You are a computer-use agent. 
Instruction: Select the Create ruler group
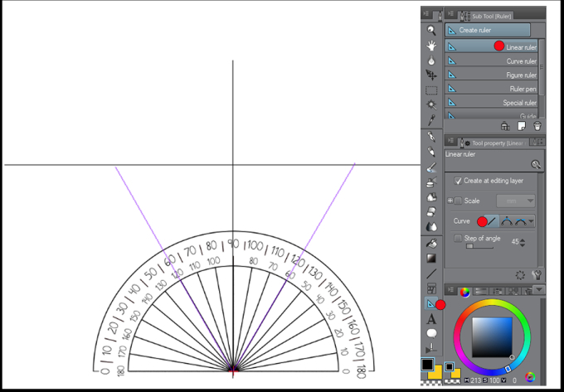click(488, 30)
